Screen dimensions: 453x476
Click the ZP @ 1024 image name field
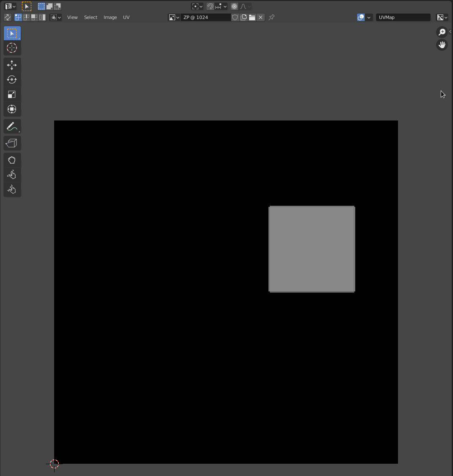206,17
